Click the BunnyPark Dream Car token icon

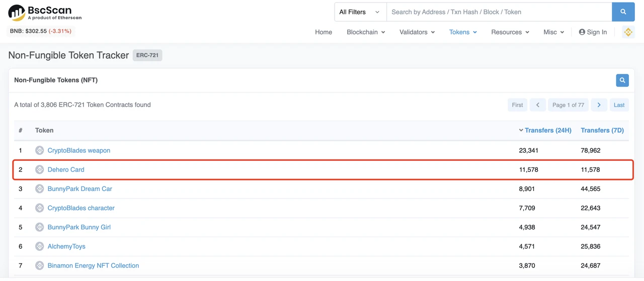pyautogui.click(x=40, y=189)
